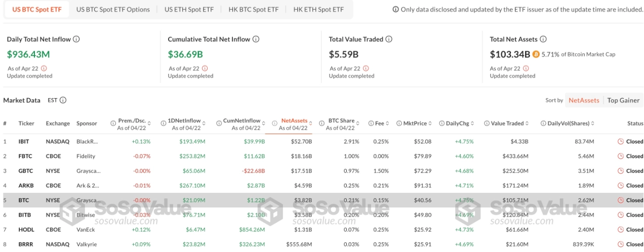Open the IBIT ticker row
The image size is (644, 252).
[322, 142]
